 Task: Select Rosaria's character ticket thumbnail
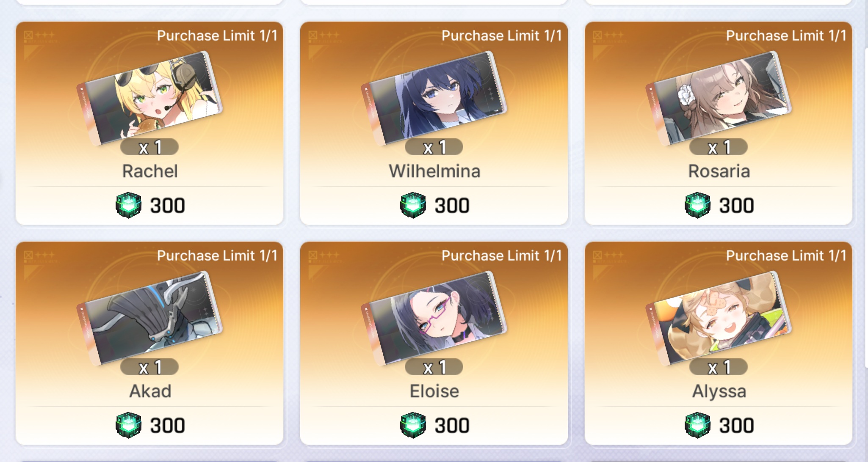(x=719, y=98)
